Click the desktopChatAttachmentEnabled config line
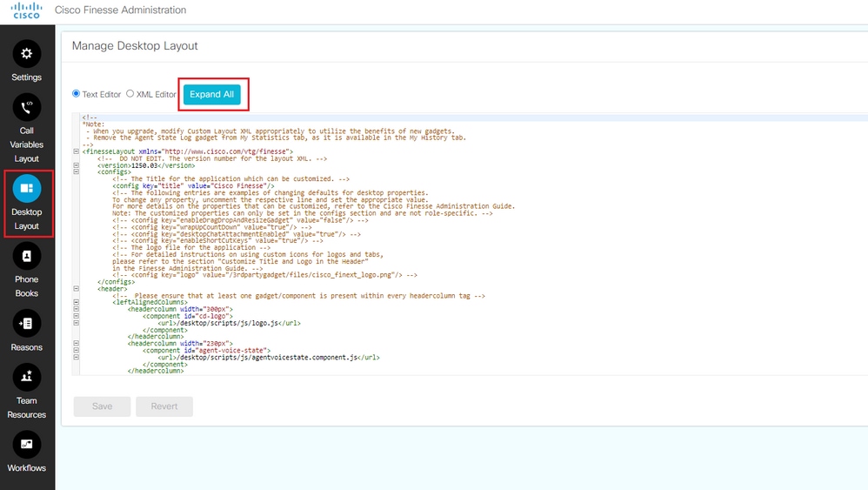Screen dimensions: 868x490 [x=237, y=234]
